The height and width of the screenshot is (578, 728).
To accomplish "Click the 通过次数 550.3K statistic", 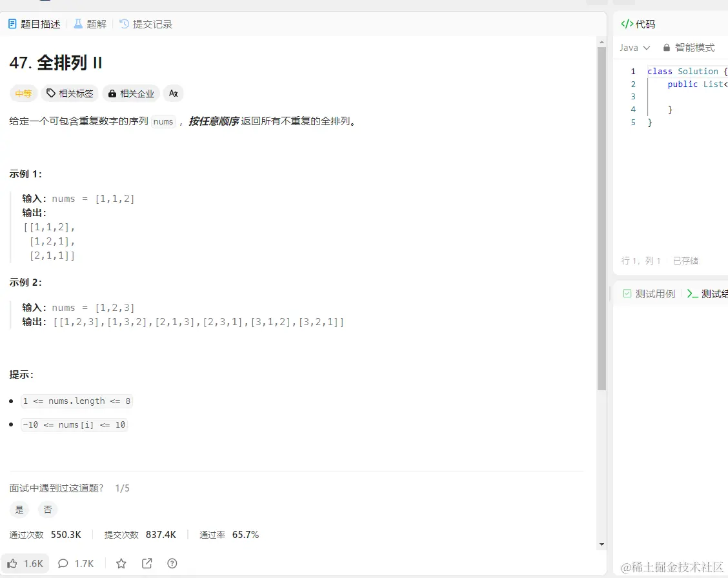I will point(45,535).
